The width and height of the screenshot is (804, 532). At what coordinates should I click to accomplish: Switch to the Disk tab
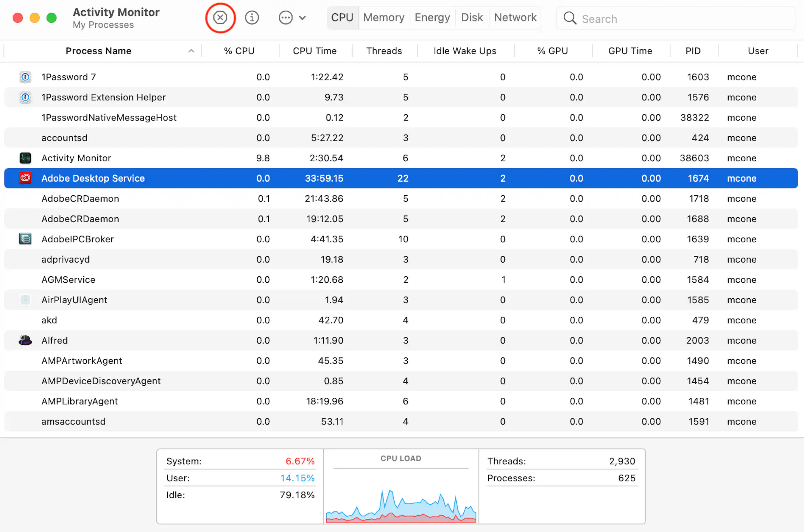tap(472, 17)
